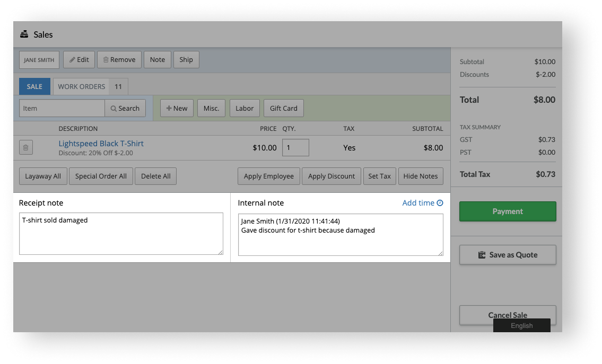
Task: Open the Lightspeed Black T-Shirt item link
Action: (101, 143)
